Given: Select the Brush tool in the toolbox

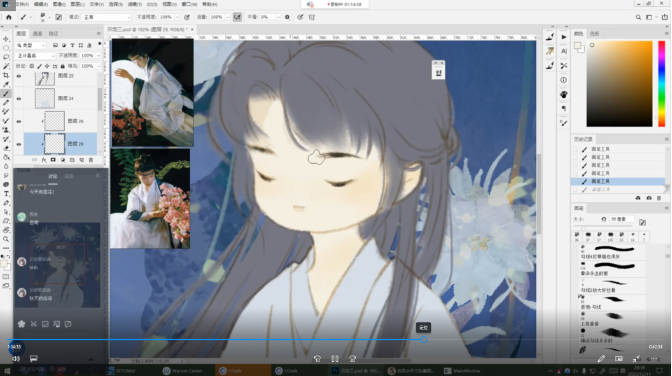Looking at the screenshot, I should click(x=6, y=93).
